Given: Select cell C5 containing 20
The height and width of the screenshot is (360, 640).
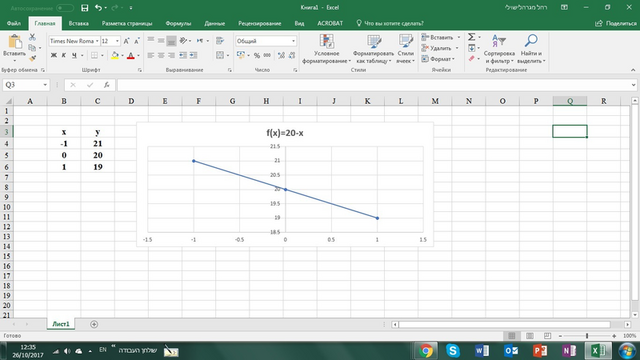Looking at the screenshot, I should pos(98,155).
